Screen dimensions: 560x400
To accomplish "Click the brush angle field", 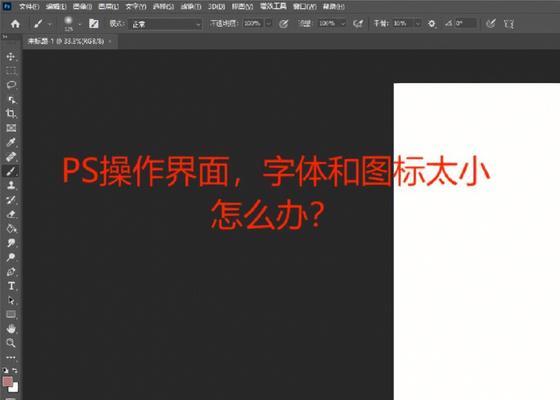I will pos(465,24).
